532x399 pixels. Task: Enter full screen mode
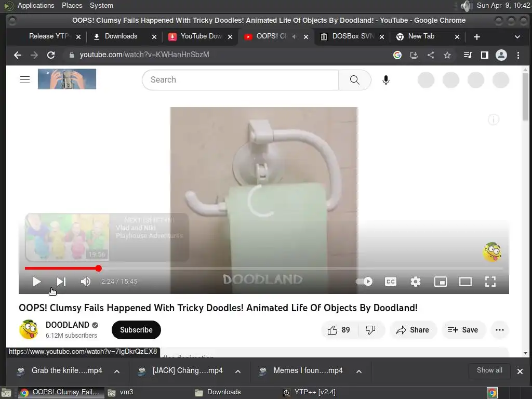490,282
